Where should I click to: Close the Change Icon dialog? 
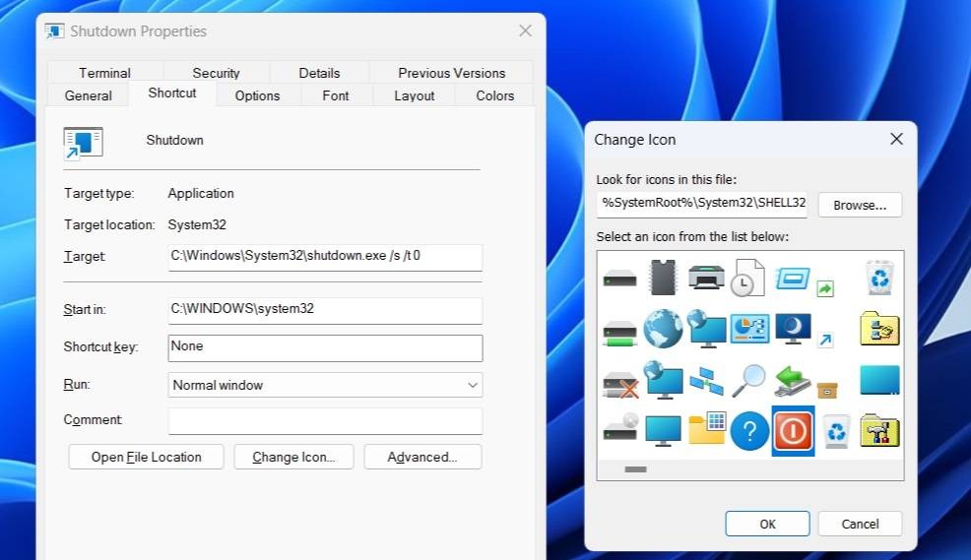(896, 139)
